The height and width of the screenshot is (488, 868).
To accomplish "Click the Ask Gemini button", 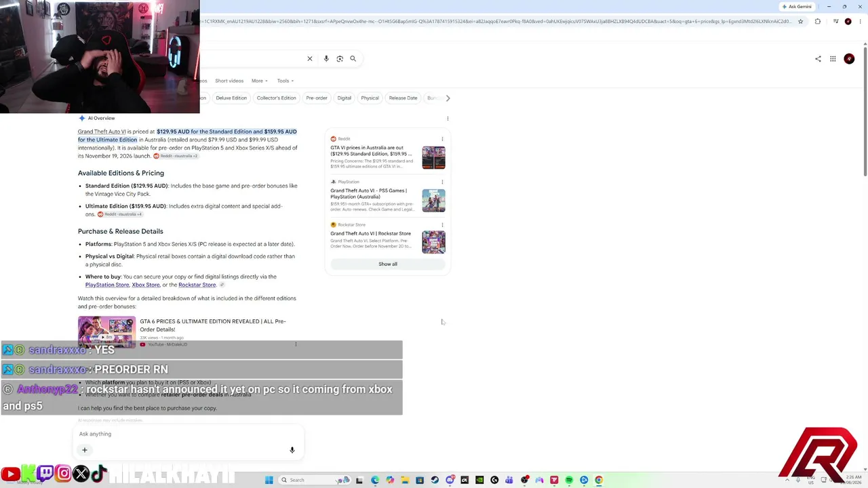I will click(x=797, y=7).
